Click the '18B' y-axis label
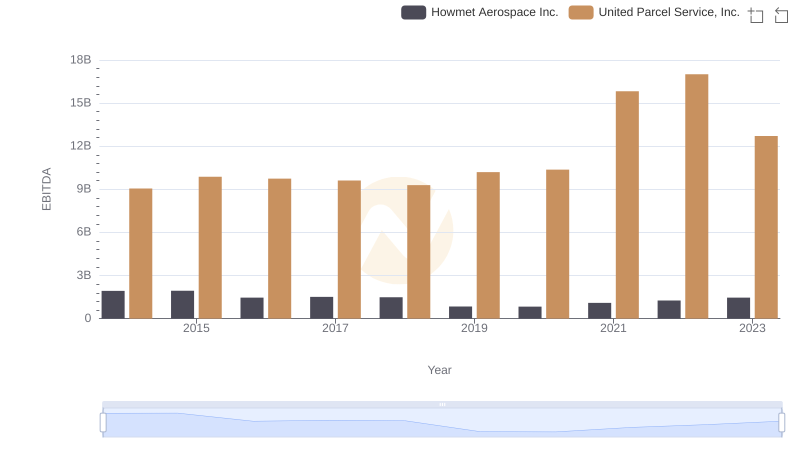800x461 pixels. tap(81, 60)
